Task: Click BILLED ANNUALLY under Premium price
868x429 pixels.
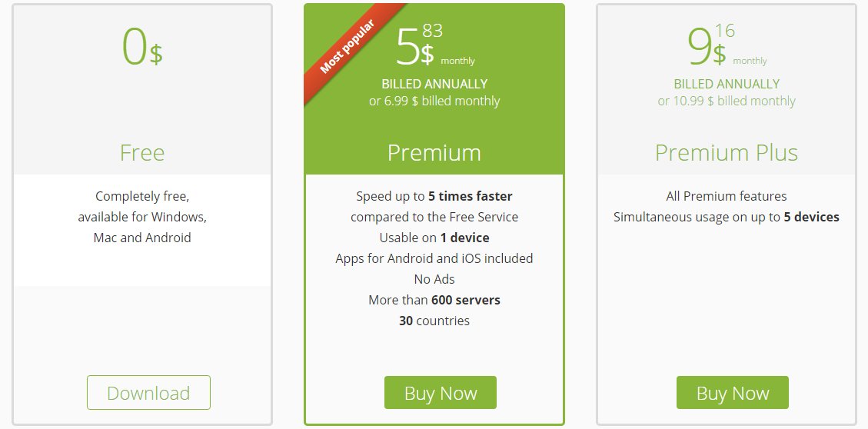Action: [x=434, y=84]
